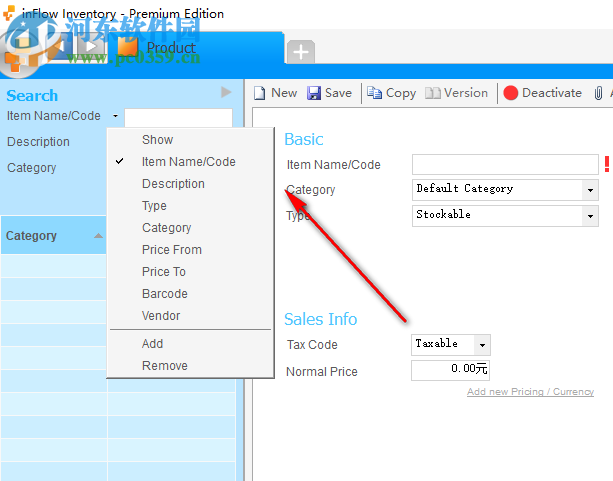Choose Price To menu entry

point(190,272)
